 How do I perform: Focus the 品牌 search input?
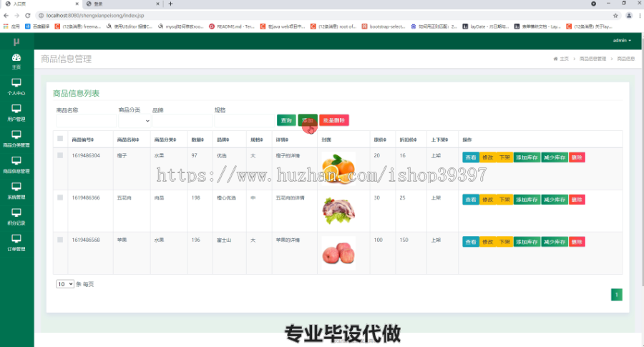[x=182, y=121]
